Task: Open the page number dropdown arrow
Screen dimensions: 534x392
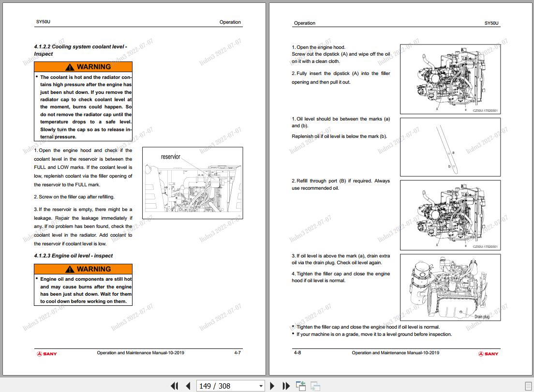Action: (x=261, y=386)
